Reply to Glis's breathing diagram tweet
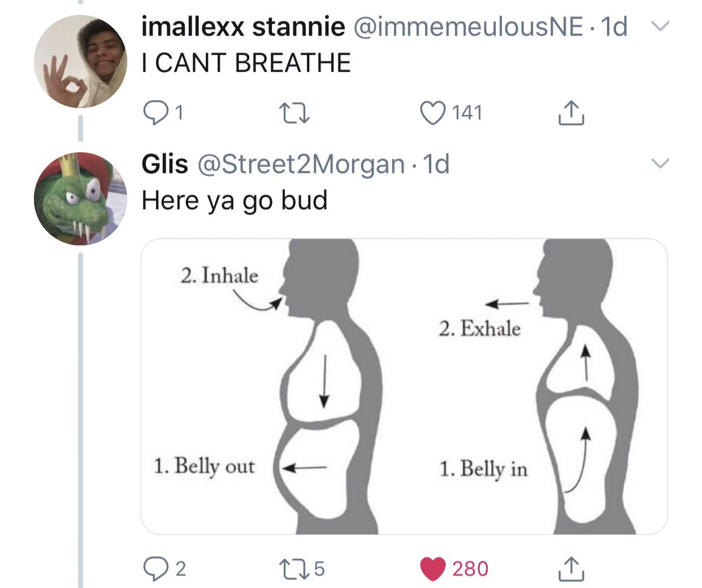Image resolution: width=702 pixels, height=588 pixels. [154, 568]
